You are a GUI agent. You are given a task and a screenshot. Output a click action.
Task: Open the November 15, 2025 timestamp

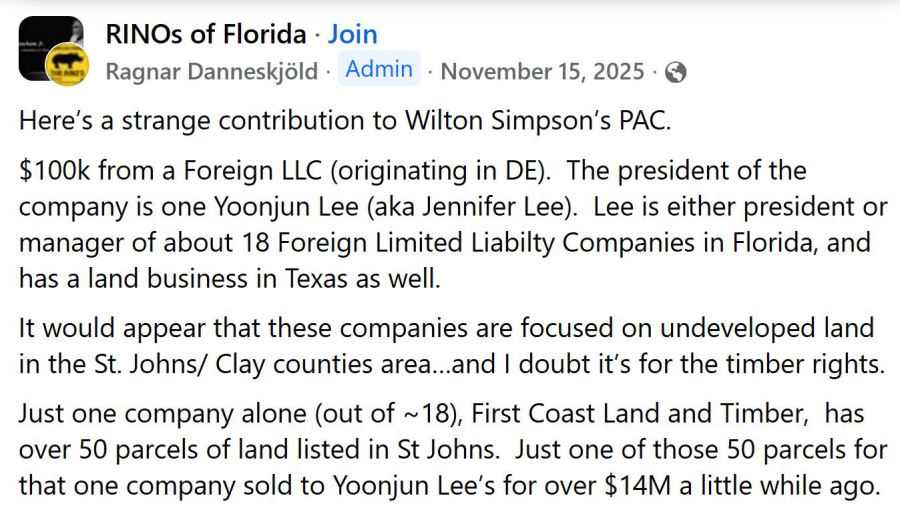tap(544, 72)
